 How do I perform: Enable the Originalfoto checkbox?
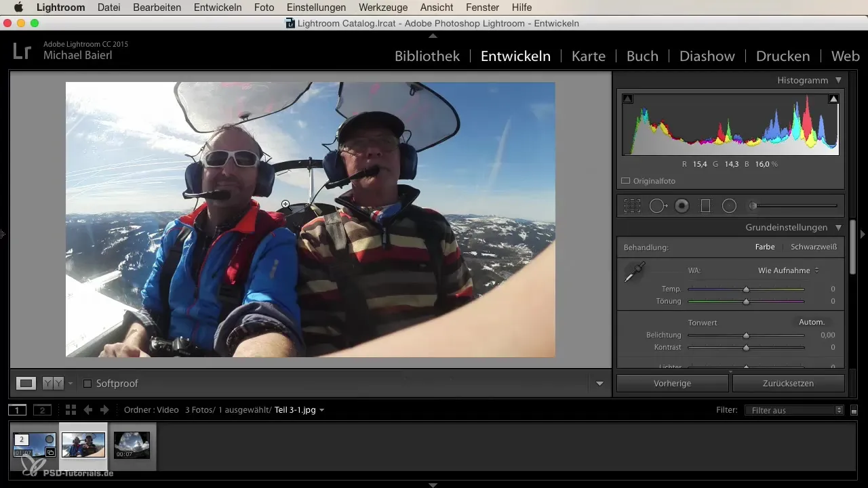click(626, 181)
